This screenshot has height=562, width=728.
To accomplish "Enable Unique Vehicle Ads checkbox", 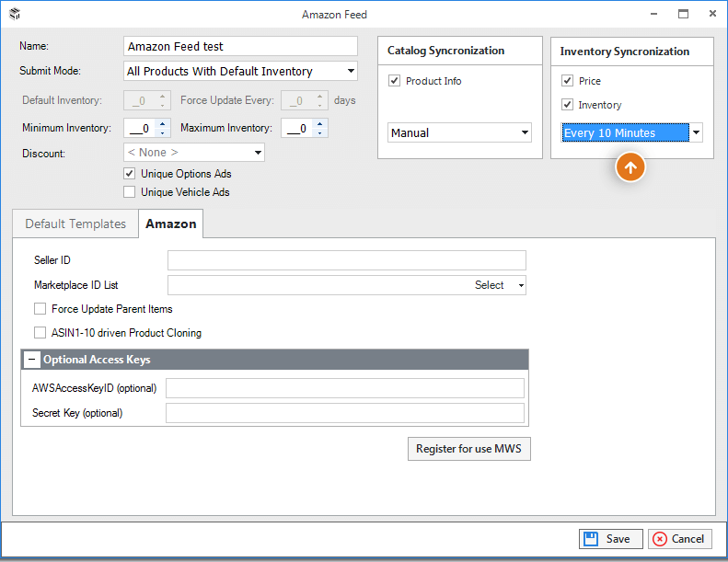I will (x=130, y=192).
